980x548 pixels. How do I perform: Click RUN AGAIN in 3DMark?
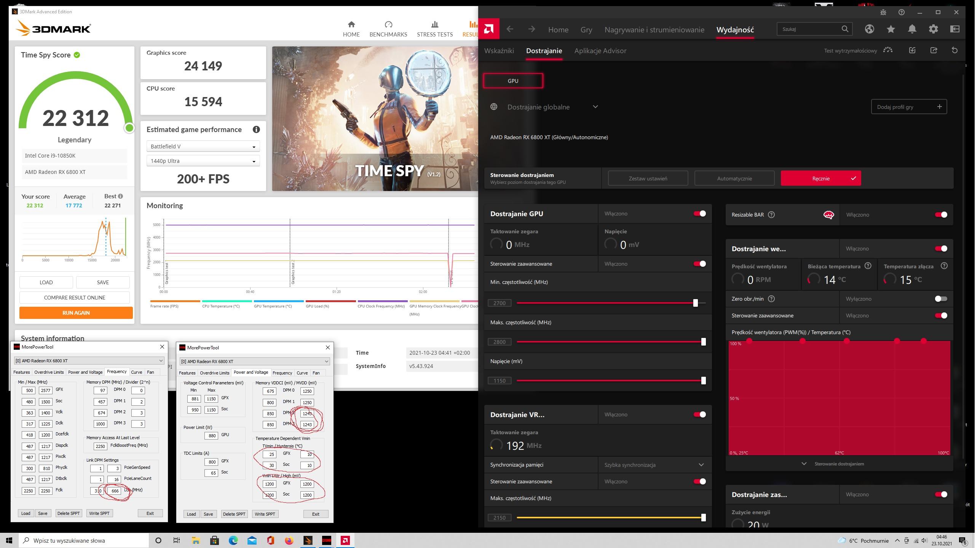(x=76, y=313)
